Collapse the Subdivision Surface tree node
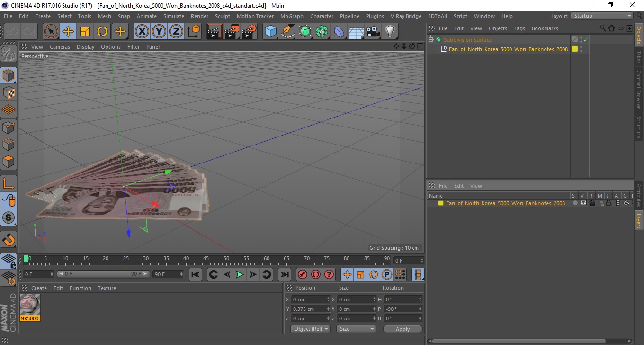Image resolution: width=644 pixels, height=345 pixels. click(430, 40)
